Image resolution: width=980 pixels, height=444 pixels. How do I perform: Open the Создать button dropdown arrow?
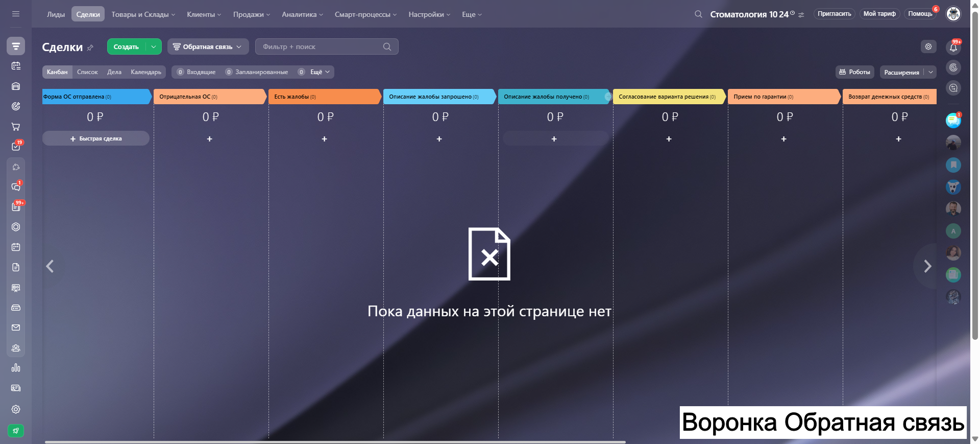(x=154, y=46)
